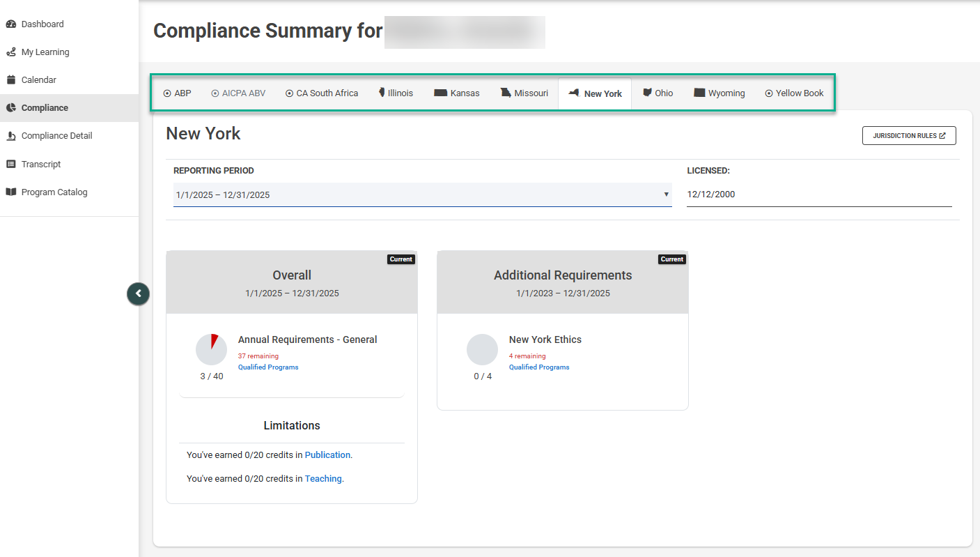Click the Licensed date field

(818, 194)
